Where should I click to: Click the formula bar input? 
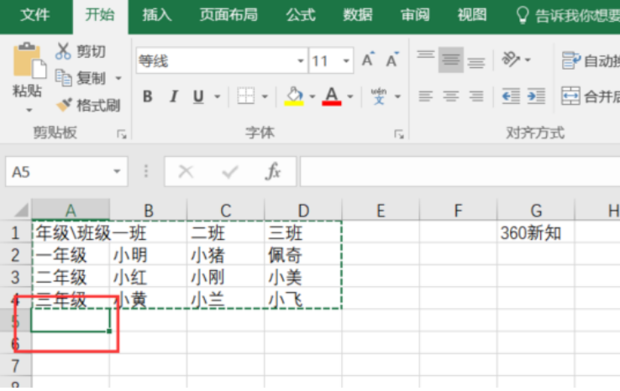coord(460,171)
